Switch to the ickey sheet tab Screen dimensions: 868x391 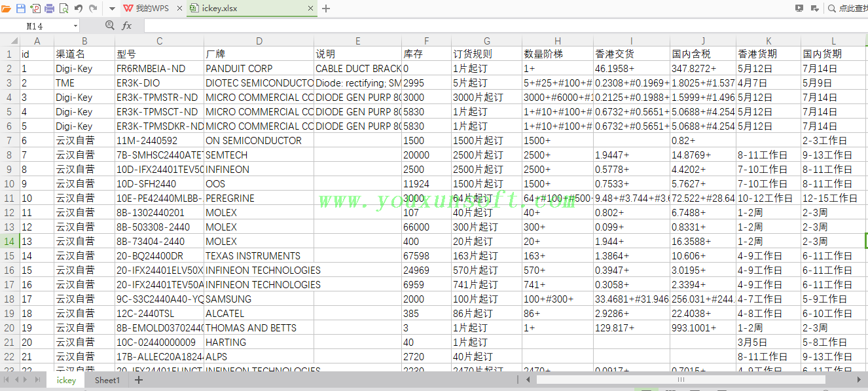click(66, 380)
